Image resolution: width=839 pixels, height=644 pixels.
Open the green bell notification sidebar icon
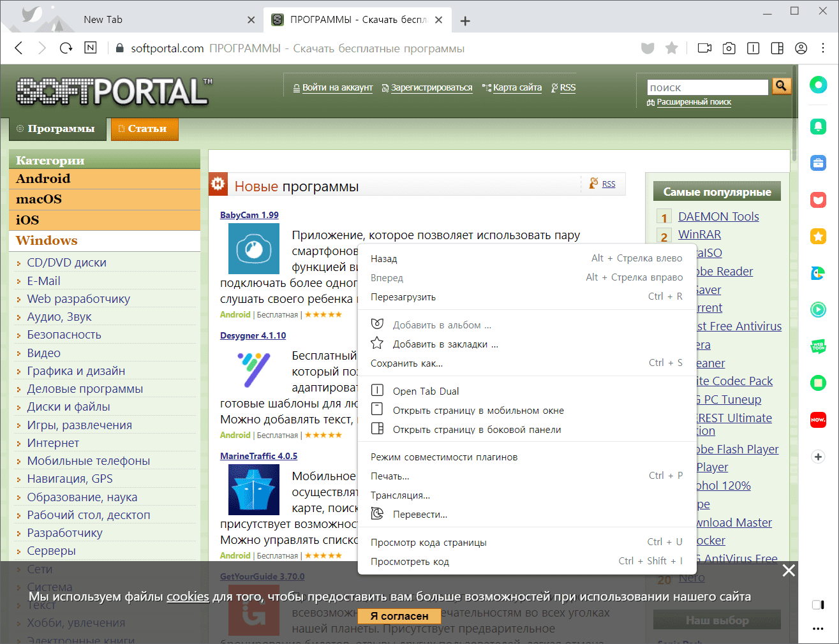818,126
